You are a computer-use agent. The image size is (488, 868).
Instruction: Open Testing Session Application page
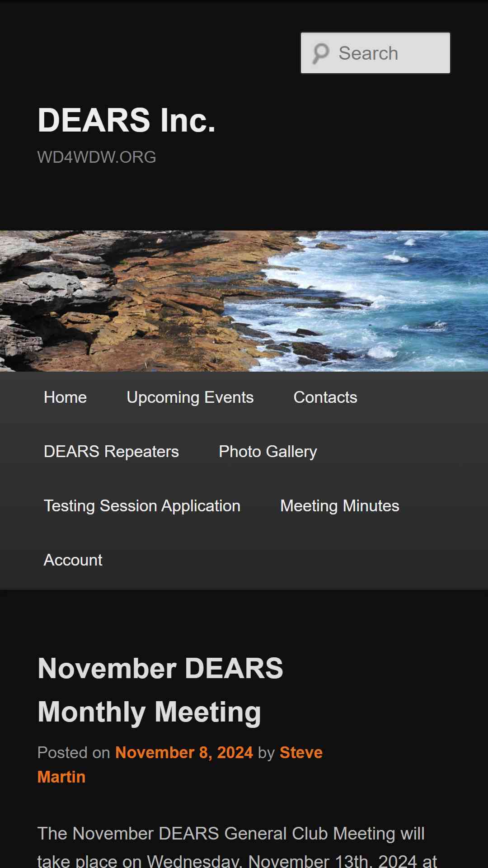[x=142, y=506]
